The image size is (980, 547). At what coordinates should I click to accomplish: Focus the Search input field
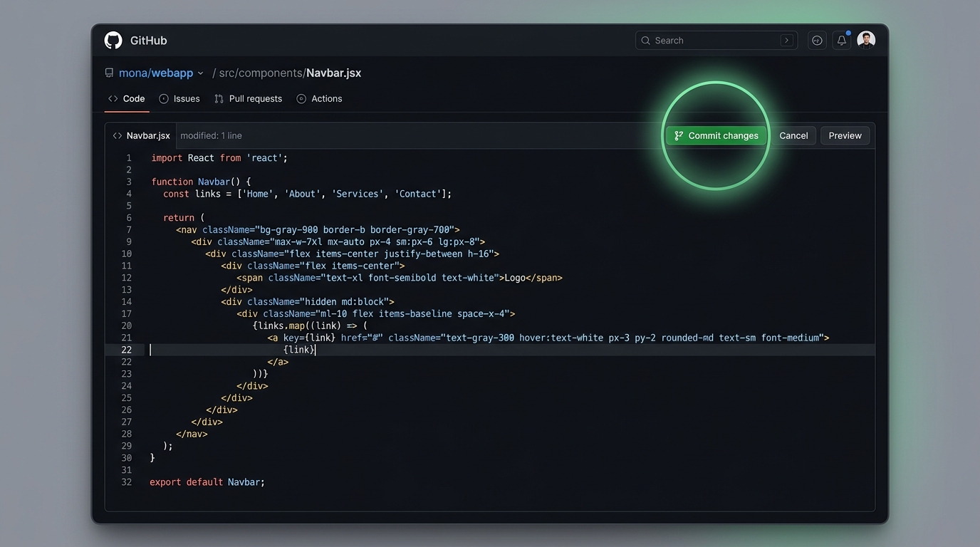[x=716, y=41]
